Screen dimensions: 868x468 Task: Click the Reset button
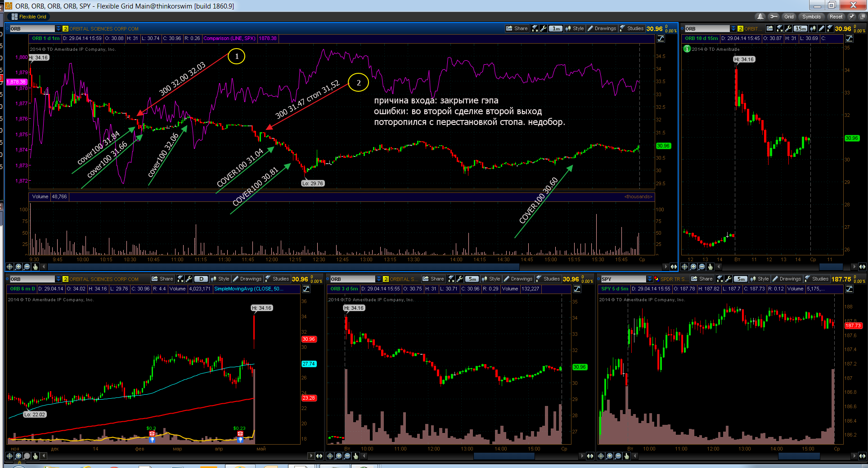click(836, 17)
